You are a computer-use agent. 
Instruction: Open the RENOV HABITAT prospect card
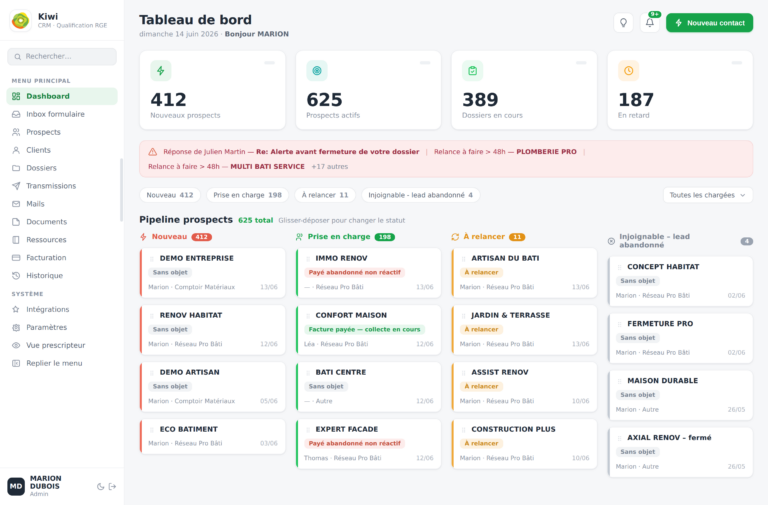pyautogui.click(x=213, y=330)
